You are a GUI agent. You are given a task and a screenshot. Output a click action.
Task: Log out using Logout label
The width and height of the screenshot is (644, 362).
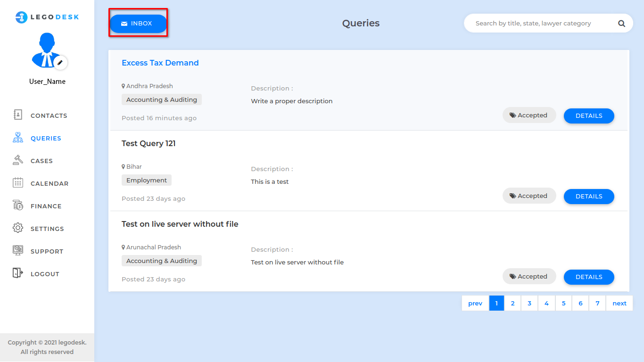[x=45, y=274]
